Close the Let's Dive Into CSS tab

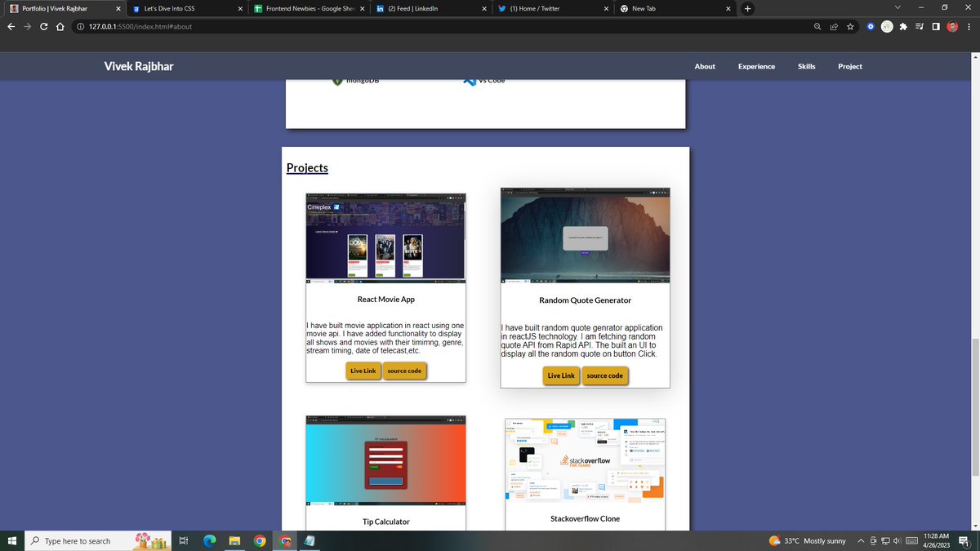click(x=239, y=8)
